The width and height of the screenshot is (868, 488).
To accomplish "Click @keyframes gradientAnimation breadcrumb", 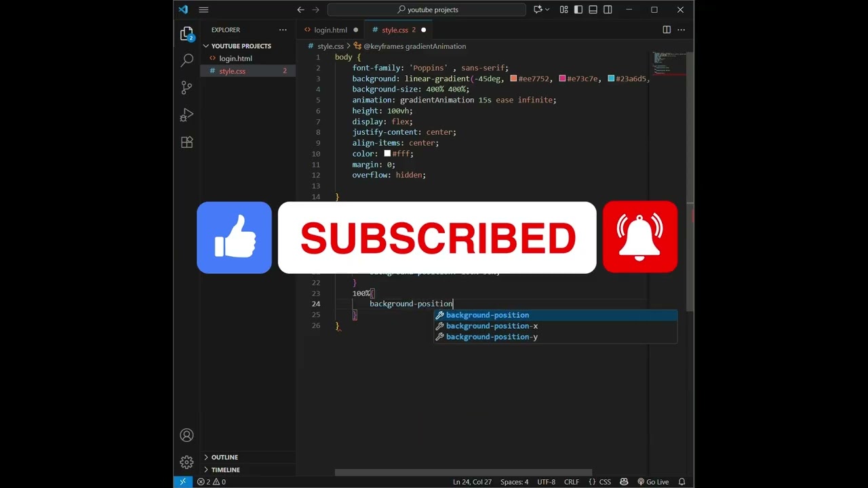I will click(414, 46).
